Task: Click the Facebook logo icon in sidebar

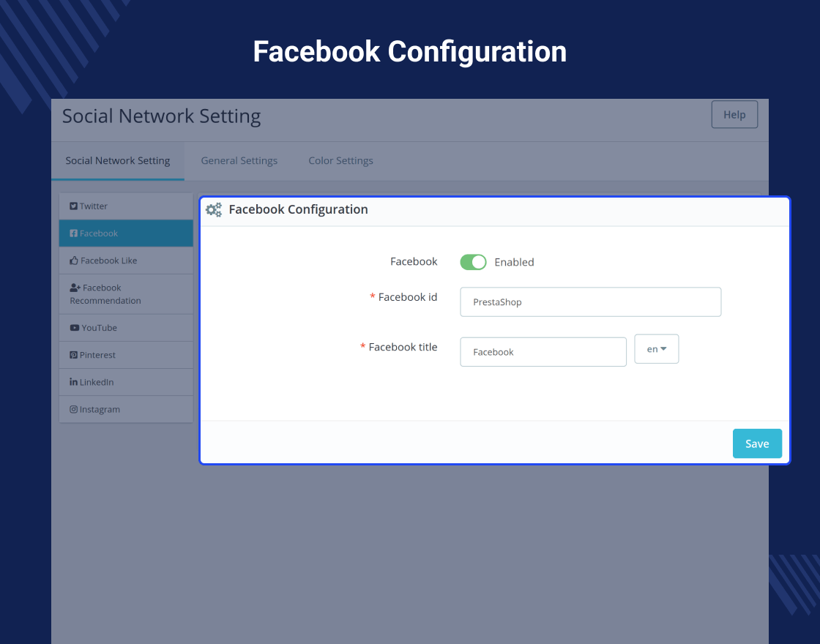Action: 74,233
